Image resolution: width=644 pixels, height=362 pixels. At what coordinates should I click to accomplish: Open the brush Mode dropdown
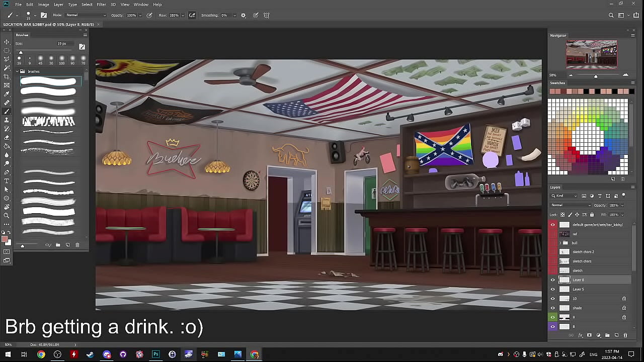pyautogui.click(x=86, y=16)
